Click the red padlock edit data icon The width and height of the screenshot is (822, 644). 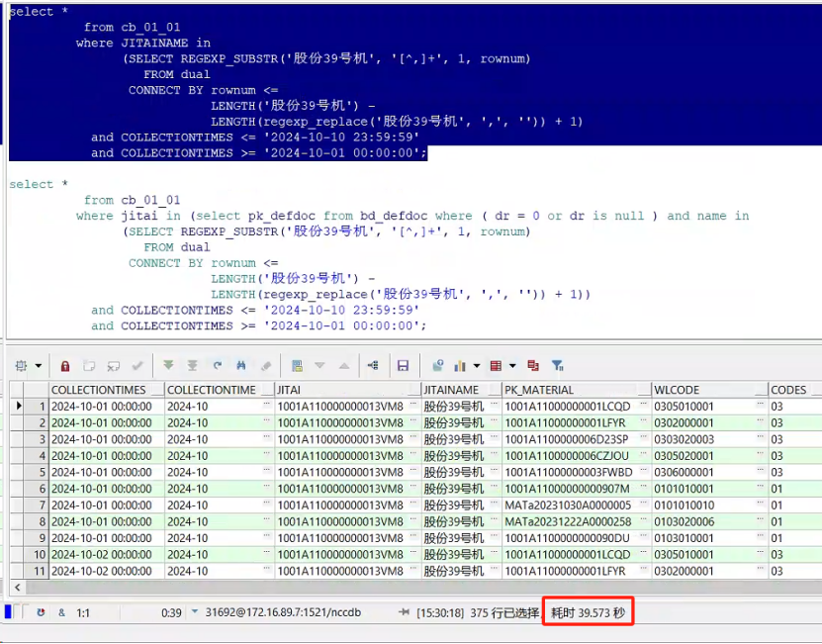[65, 366]
